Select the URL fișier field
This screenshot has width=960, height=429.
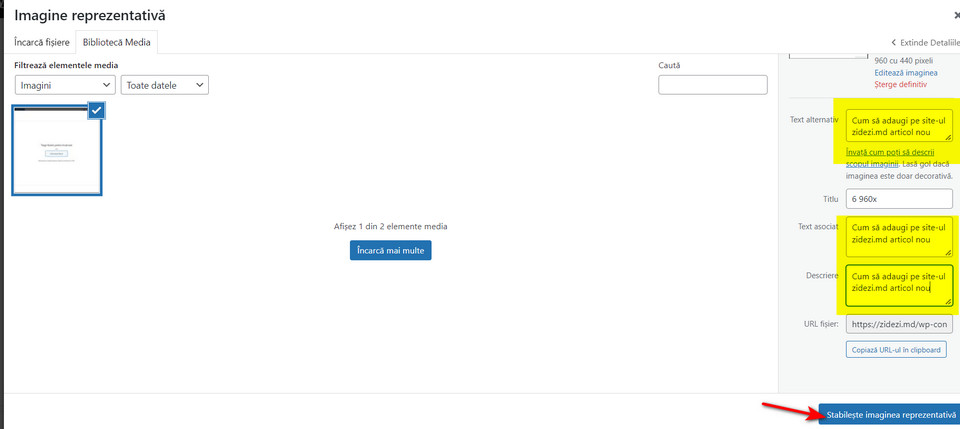tap(898, 324)
